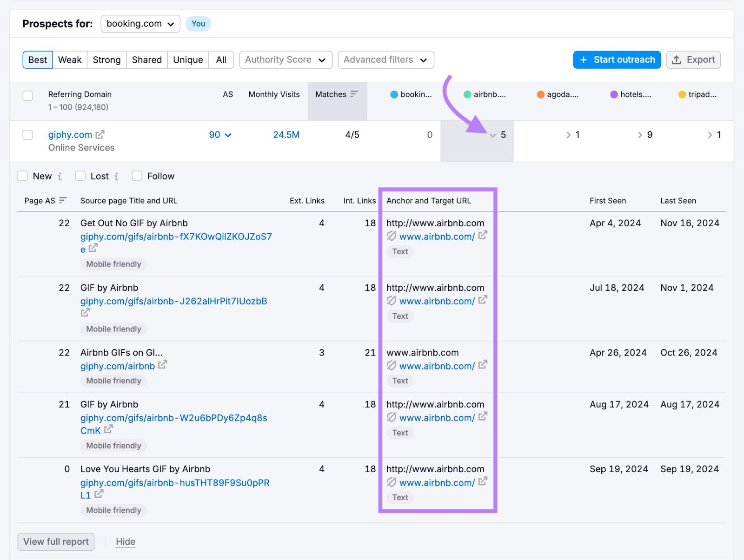The height and width of the screenshot is (560, 744).
Task: Expand giphy.com authority score 90 chevron
Action: tap(228, 135)
